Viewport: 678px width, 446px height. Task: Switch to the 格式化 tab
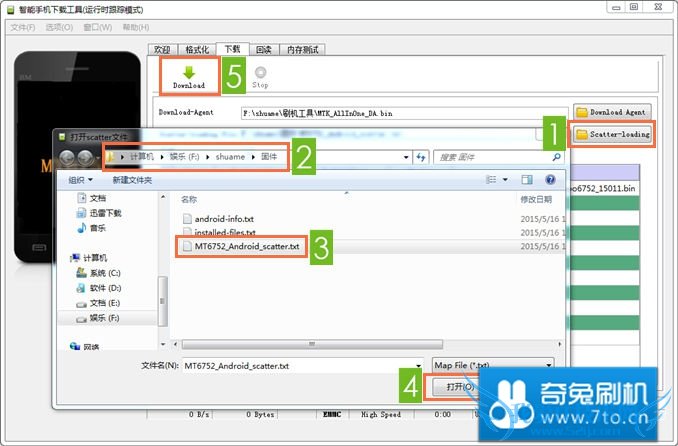(197, 50)
